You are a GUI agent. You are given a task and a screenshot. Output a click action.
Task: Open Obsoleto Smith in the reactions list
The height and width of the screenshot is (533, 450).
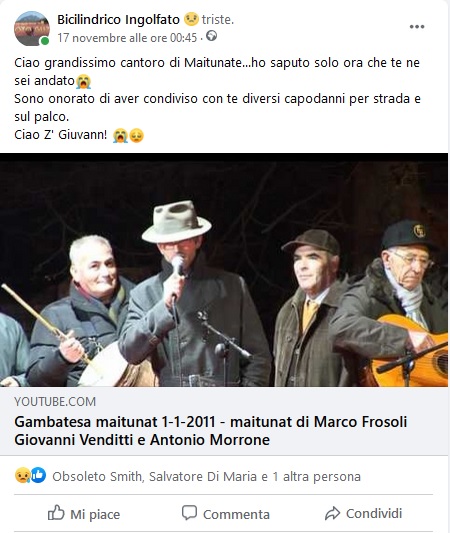[97, 476]
